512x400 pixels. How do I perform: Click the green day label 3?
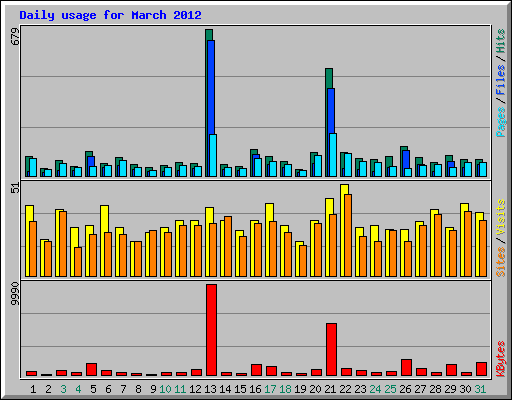coord(63,389)
